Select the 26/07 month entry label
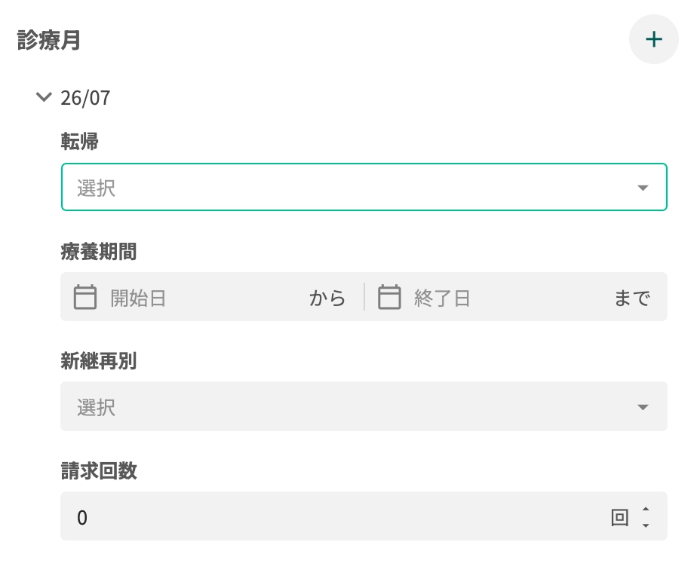This screenshot has width=700, height=588. click(x=85, y=98)
